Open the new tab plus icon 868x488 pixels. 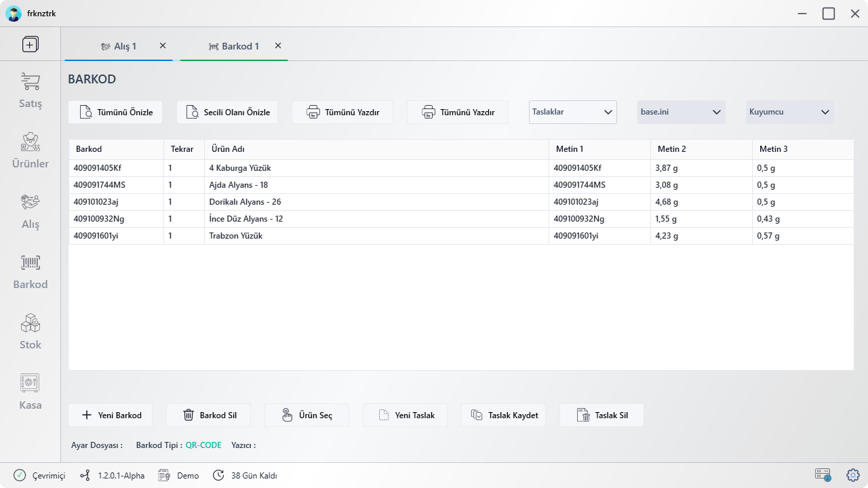(31, 45)
